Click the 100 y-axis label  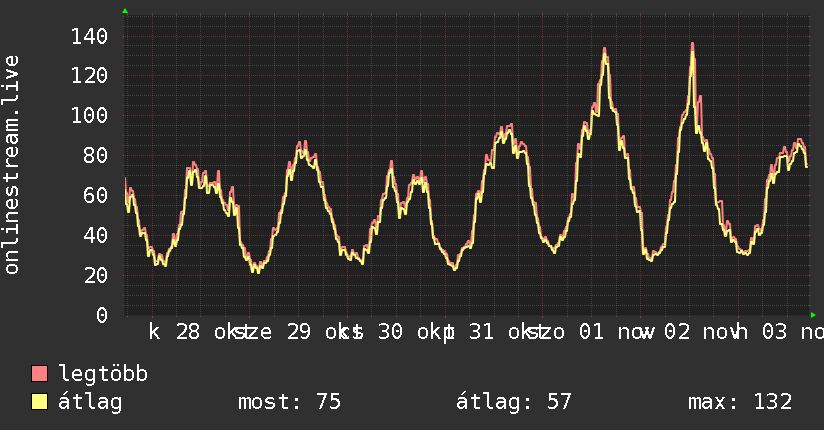coord(89,116)
